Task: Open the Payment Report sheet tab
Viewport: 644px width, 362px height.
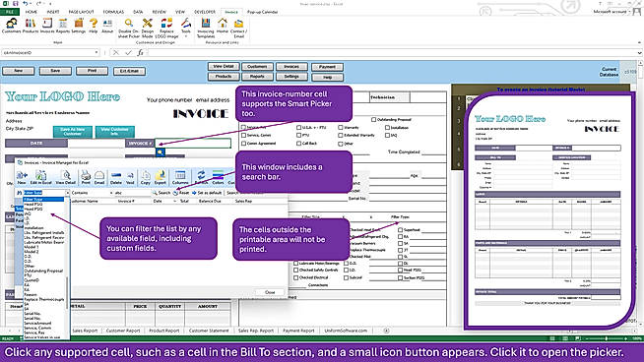Action: pyautogui.click(x=298, y=331)
